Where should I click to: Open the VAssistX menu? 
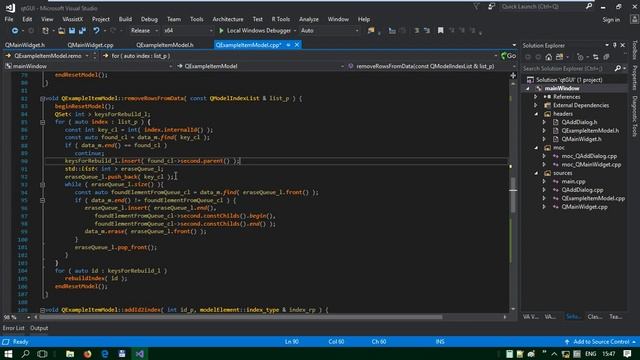(x=73, y=19)
